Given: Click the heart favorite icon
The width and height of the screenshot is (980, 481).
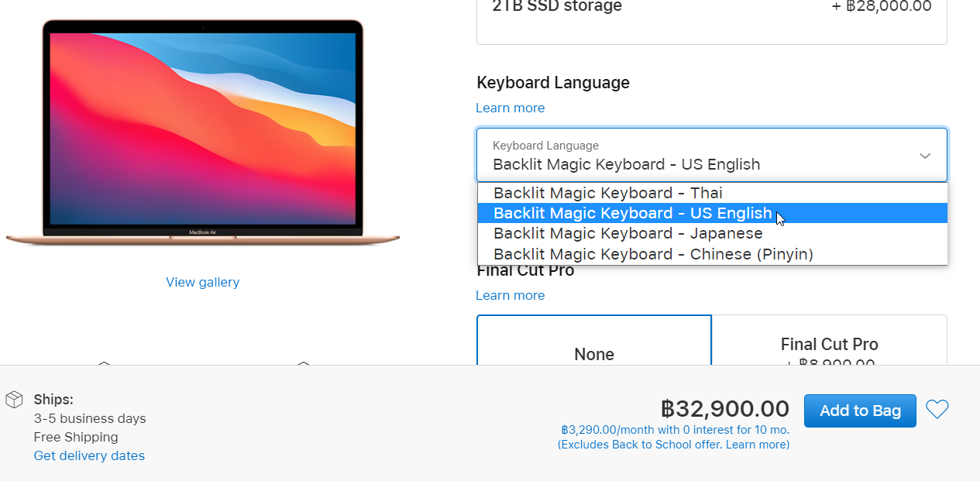Looking at the screenshot, I should pyautogui.click(x=937, y=409).
